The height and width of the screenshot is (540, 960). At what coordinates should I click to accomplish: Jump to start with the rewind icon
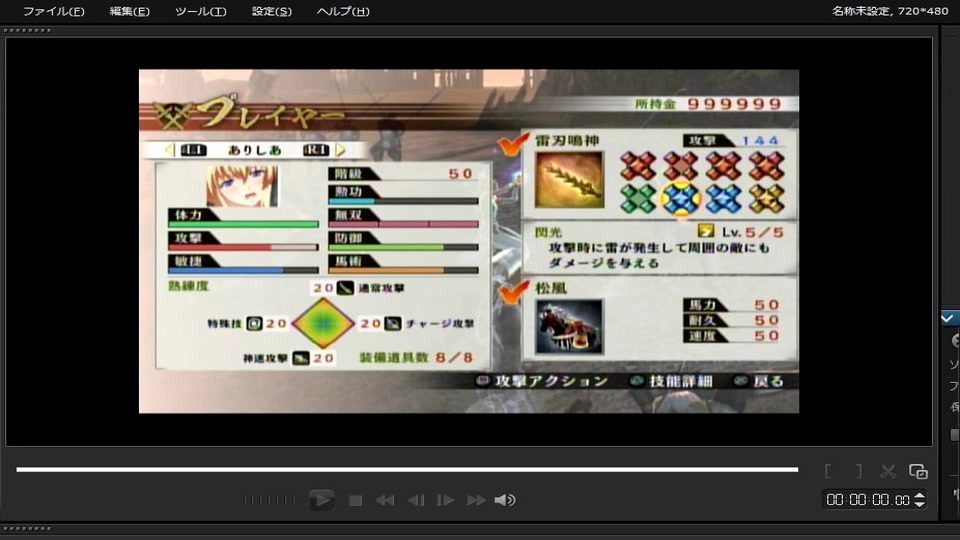[384, 500]
